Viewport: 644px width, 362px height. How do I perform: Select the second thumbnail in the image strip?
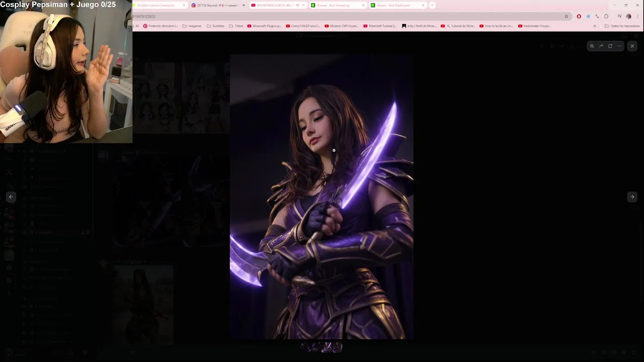point(316,346)
